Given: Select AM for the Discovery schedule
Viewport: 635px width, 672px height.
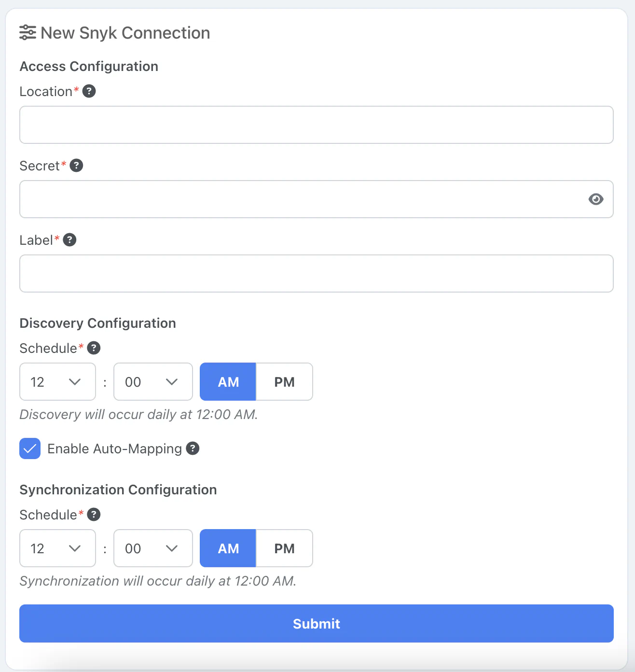Looking at the screenshot, I should click(228, 382).
